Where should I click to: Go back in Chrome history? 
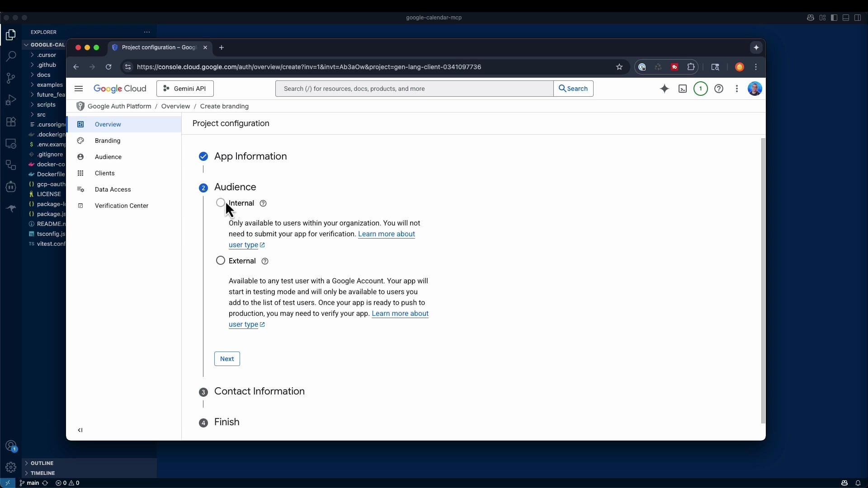(76, 67)
